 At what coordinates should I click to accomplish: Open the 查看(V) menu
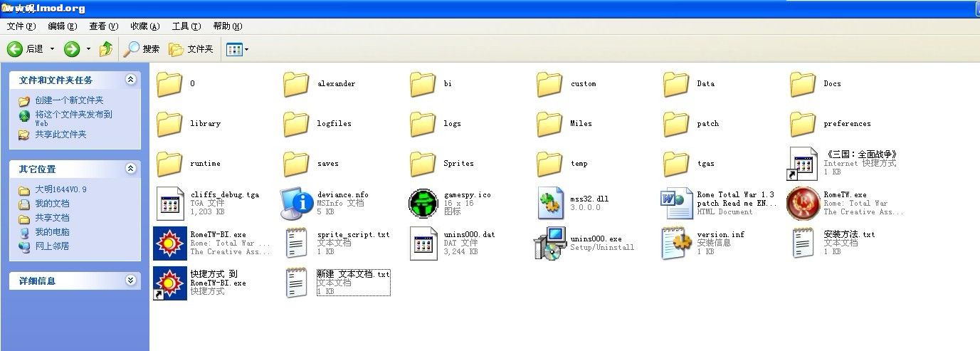(103, 26)
